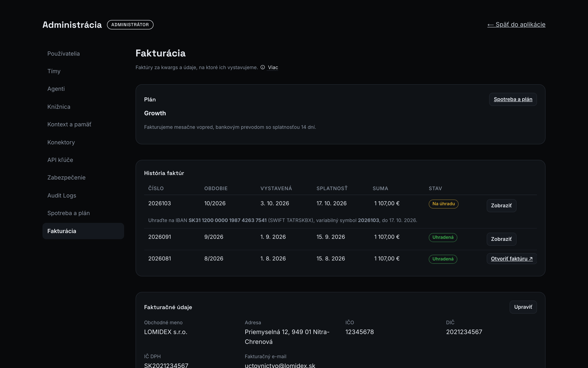Click the SPLATNOSŤ column header

[x=332, y=189]
